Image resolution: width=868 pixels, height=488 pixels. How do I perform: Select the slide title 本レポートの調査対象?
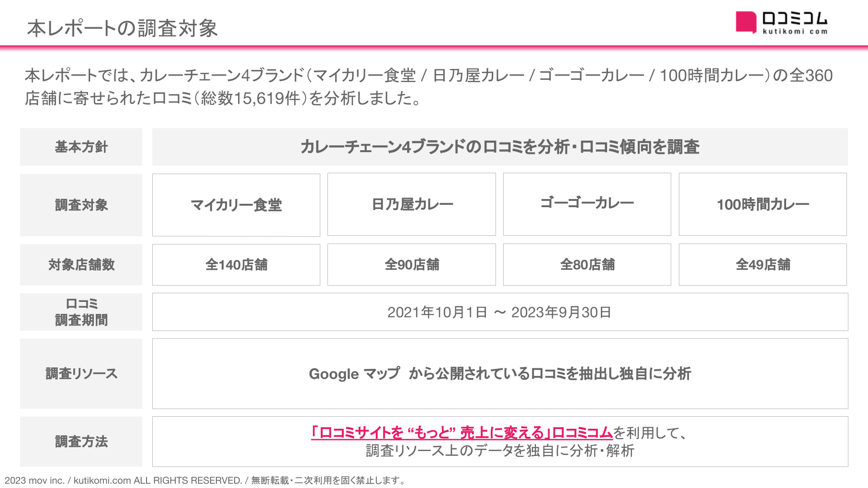tap(123, 28)
